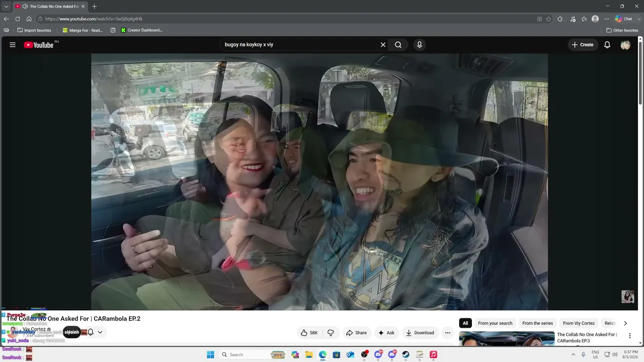
Task: Open the Manga Fox bookmark
Action: point(83,30)
